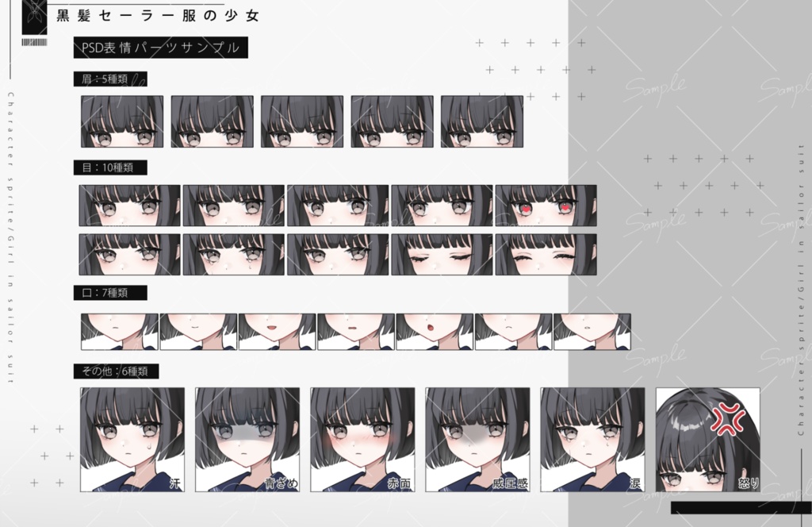Click the PSD表情パーツサンプル label
812x527 pixels.
(160, 48)
